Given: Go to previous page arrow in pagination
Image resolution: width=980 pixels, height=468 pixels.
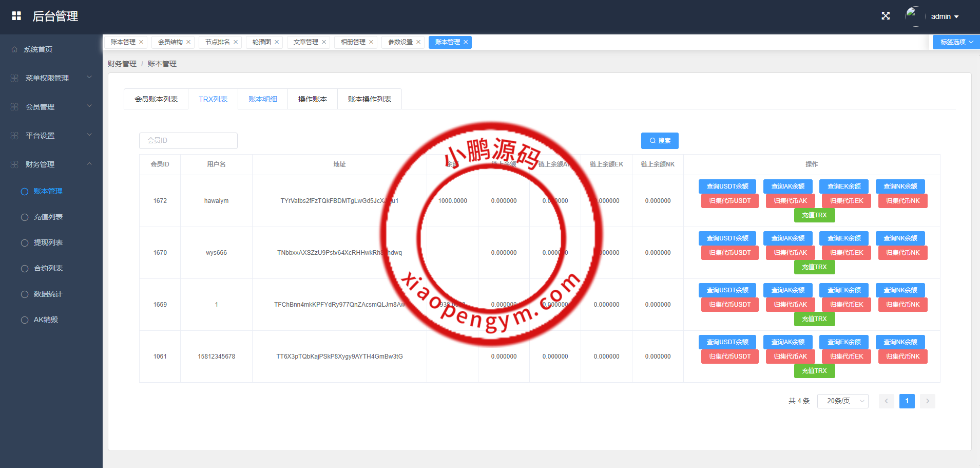Looking at the screenshot, I should (886, 401).
